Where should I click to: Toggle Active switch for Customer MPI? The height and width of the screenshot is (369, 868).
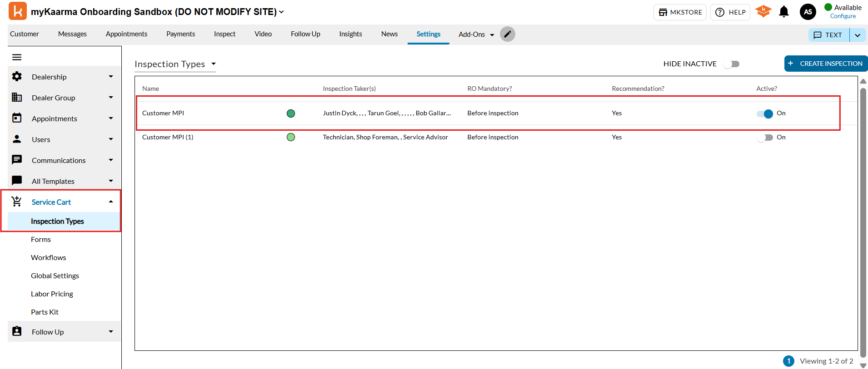click(x=765, y=113)
